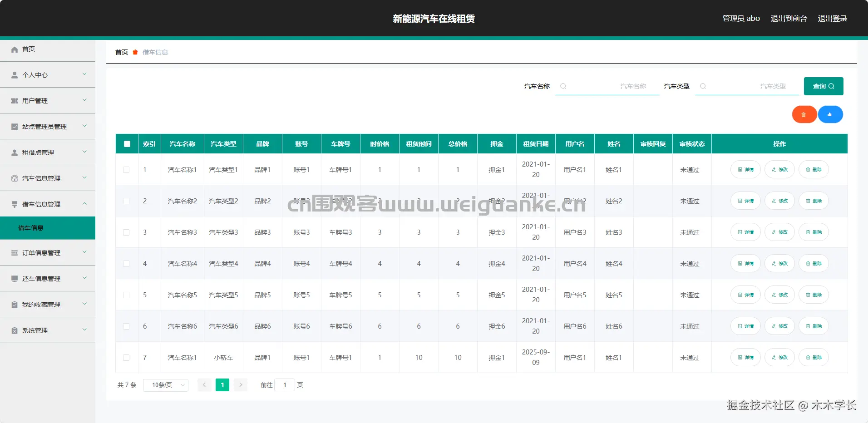
Task: Click the 查询 search button
Action: [824, 86]
